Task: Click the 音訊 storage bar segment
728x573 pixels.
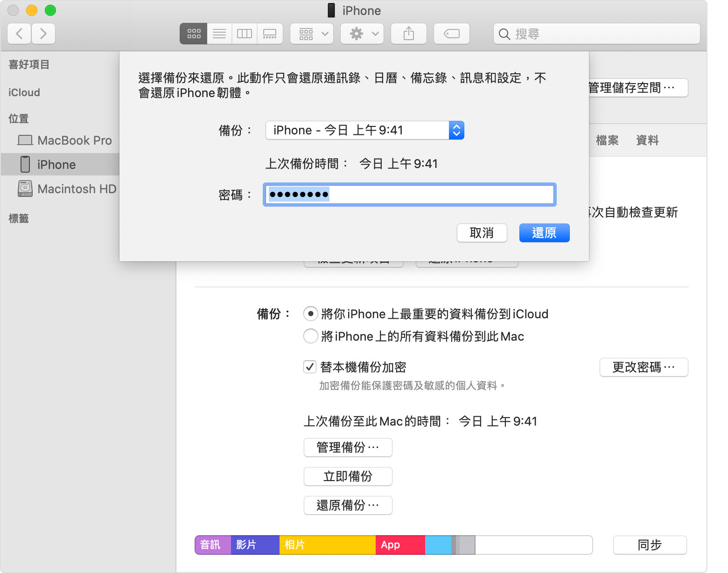Action: click(x=213, y=545)
